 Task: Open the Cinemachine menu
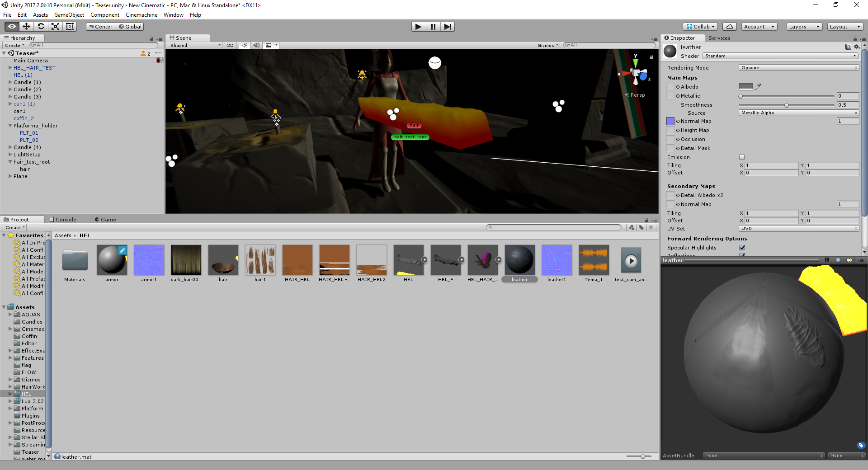(142, 15)
